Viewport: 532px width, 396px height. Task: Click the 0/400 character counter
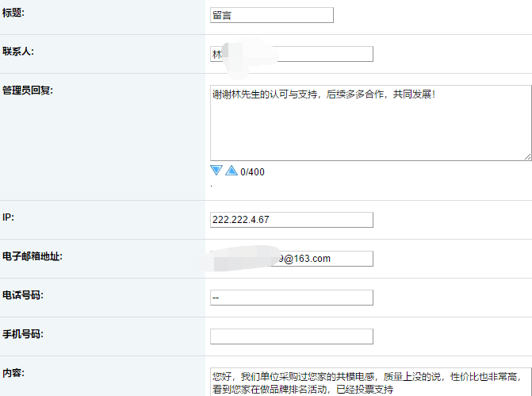tap(252, 171)
